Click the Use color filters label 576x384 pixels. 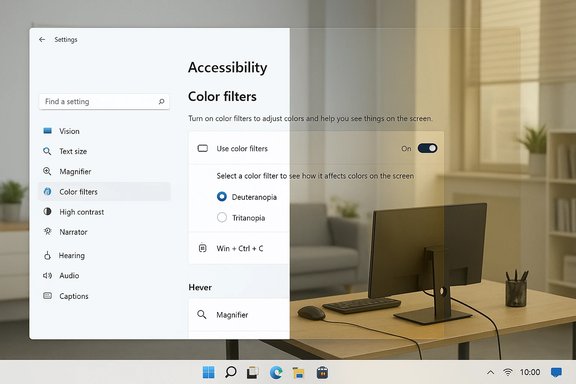[x=242, y=148]
